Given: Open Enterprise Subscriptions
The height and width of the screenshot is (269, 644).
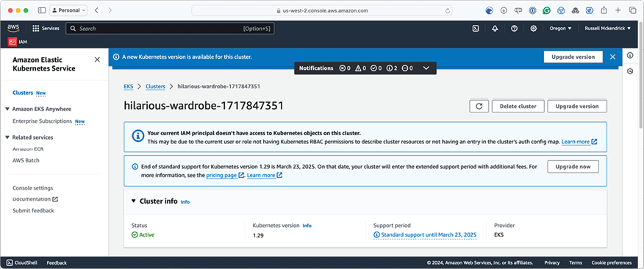Looking at the screenshot, I should (43, 121).
